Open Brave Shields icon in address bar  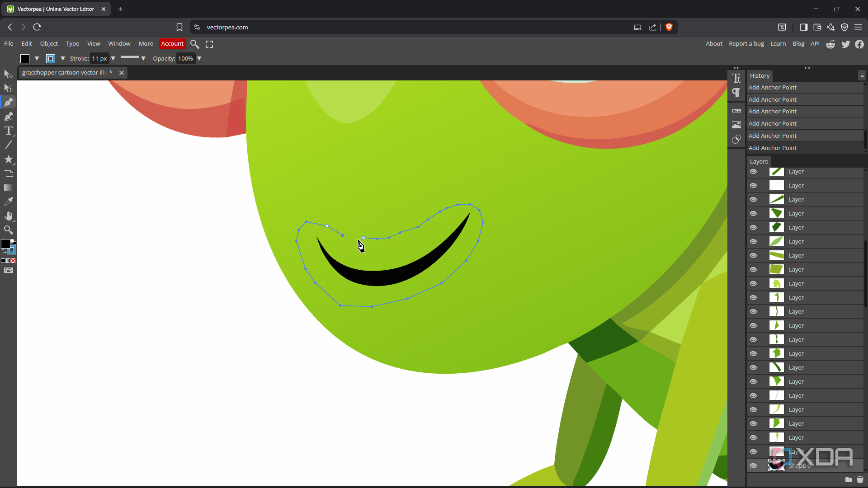[669, 27]
